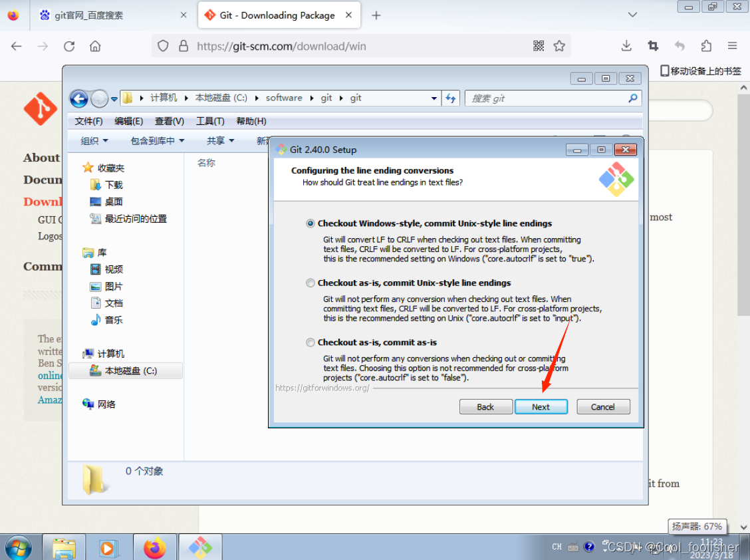Open the 文件(F) menu in Explorer
The image size is (750, 560).
[x=88, y=121]
